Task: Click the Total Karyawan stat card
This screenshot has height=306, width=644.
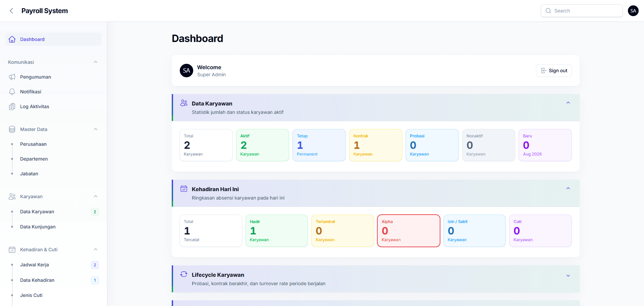Action: pos(206,145)
